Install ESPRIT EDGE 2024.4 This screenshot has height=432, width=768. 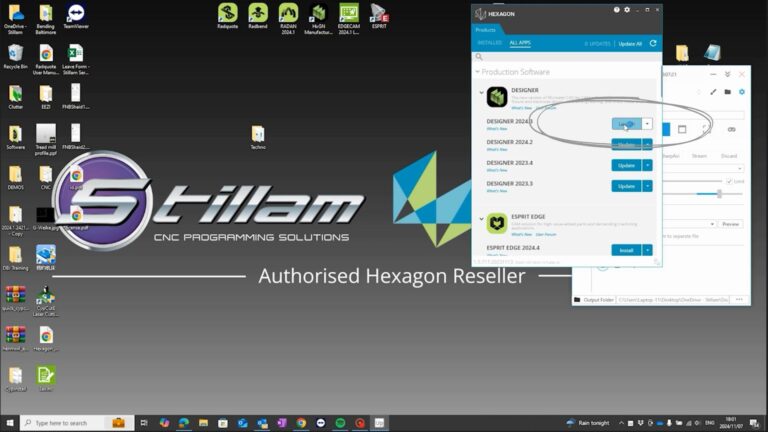(626, 250)
